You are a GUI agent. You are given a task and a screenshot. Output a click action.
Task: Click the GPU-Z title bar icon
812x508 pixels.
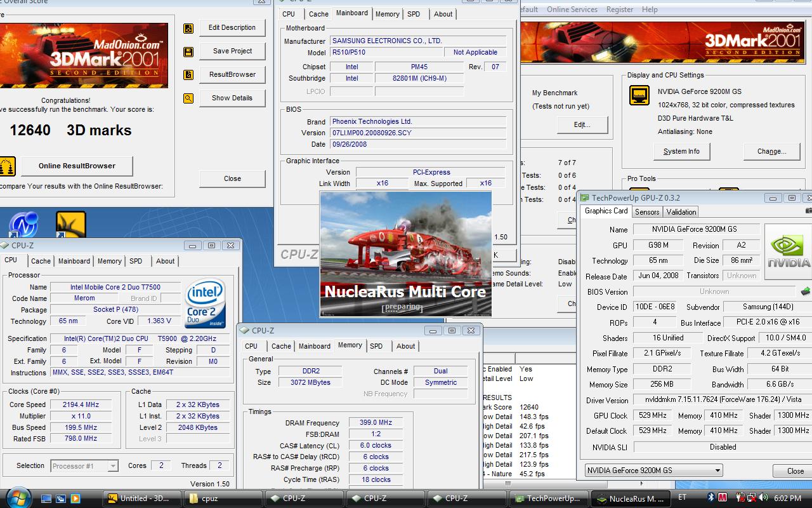point(584,198)
